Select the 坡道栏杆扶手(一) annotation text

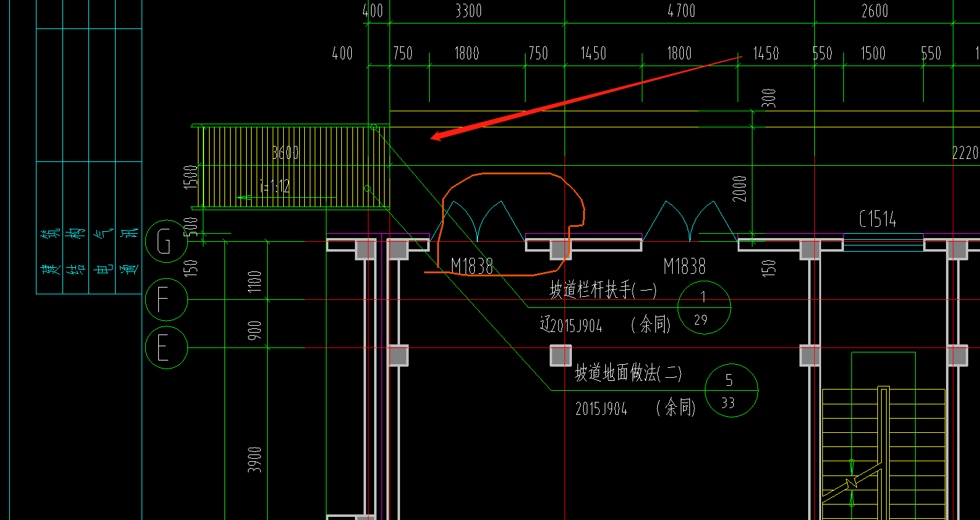point(603,289)
